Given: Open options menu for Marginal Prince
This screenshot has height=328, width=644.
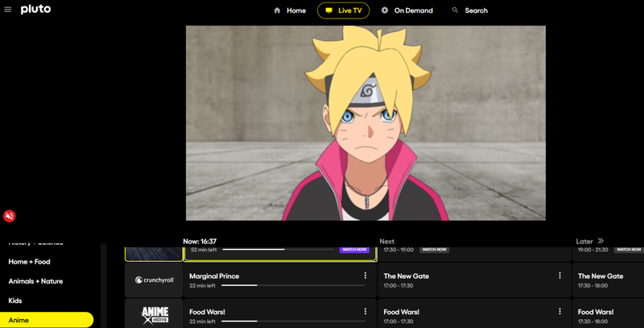Looking at the screenshot, I should 365,276.
